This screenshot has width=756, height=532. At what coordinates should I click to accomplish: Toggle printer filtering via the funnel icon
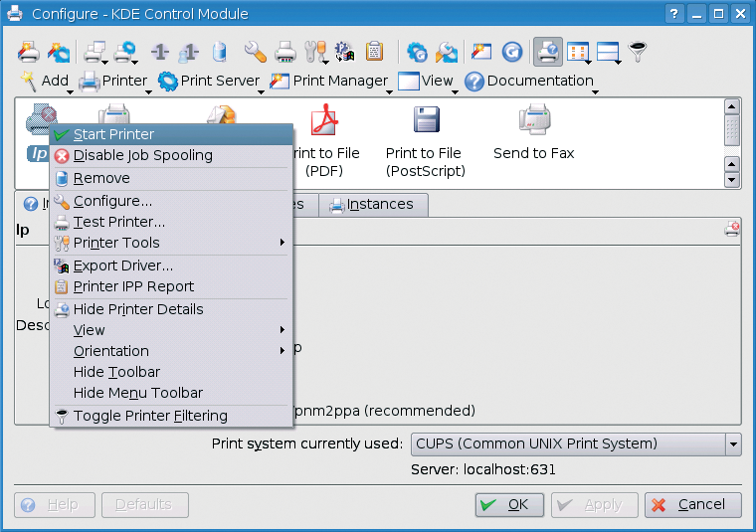tap(638, 52)
